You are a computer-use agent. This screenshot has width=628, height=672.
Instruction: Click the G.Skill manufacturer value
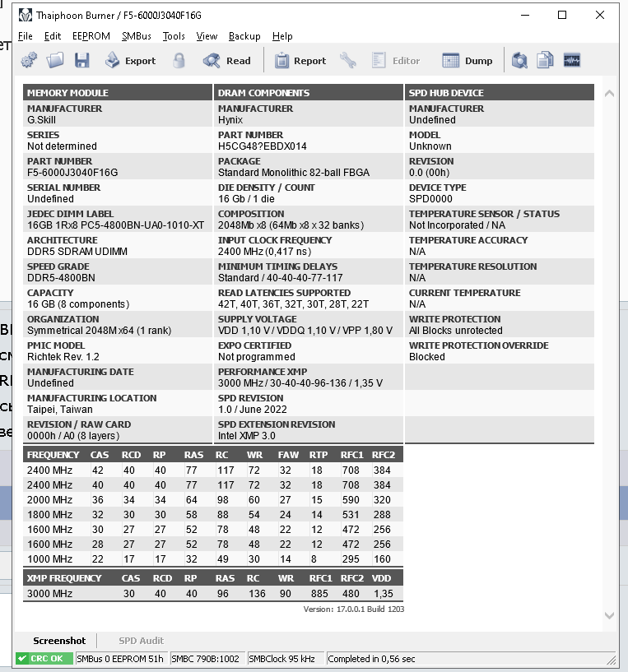(x=41, y=120)
